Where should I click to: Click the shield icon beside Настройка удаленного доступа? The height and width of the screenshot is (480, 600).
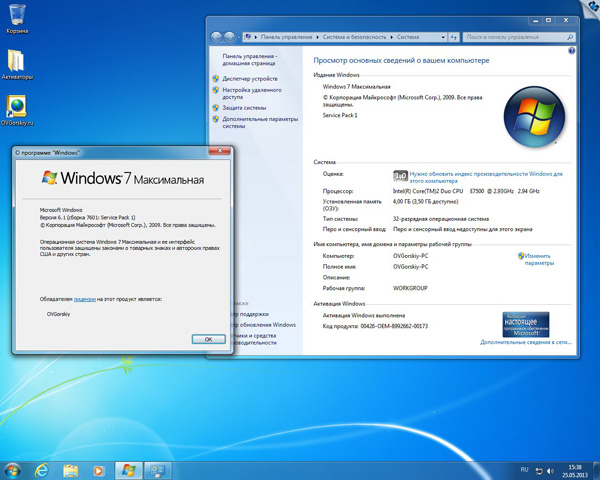tap(215, 90)
